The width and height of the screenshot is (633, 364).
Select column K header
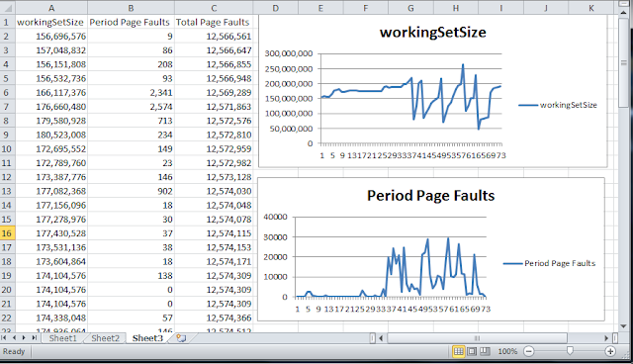pos(591,8)
